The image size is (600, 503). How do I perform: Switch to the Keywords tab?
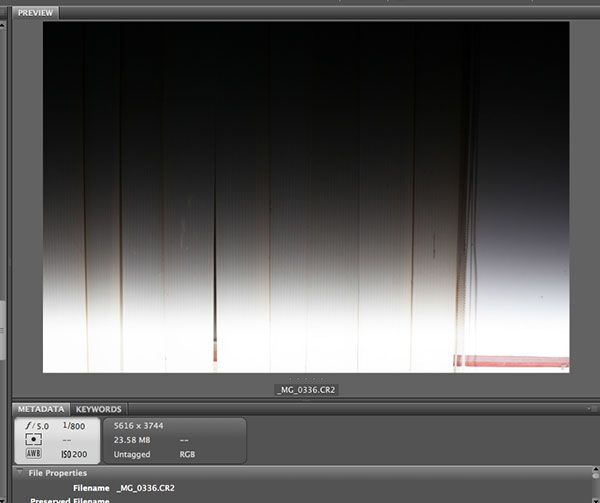[x=99, y=409]
